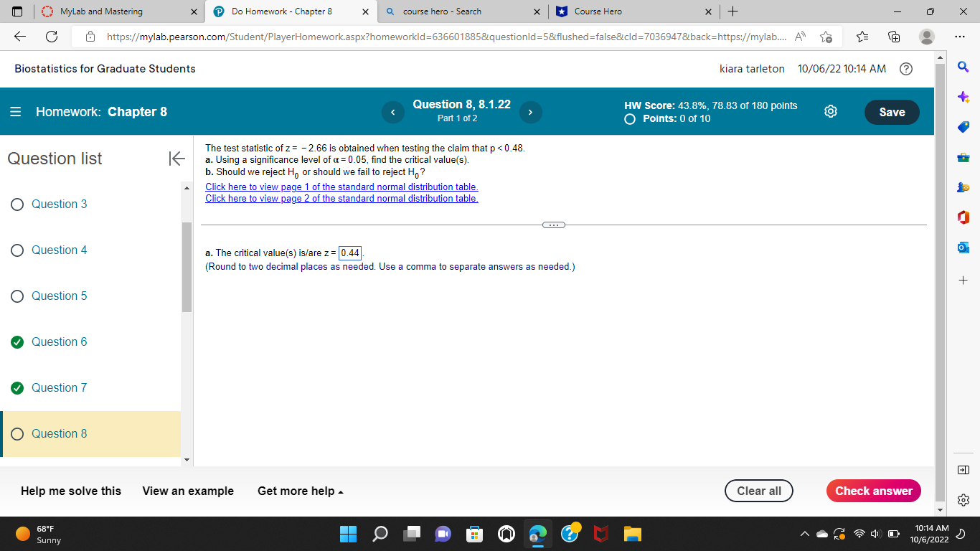This screenshot has width=980, height=551.
Task: Expand the ellipsis divider above the answer area
Action: 553,225
